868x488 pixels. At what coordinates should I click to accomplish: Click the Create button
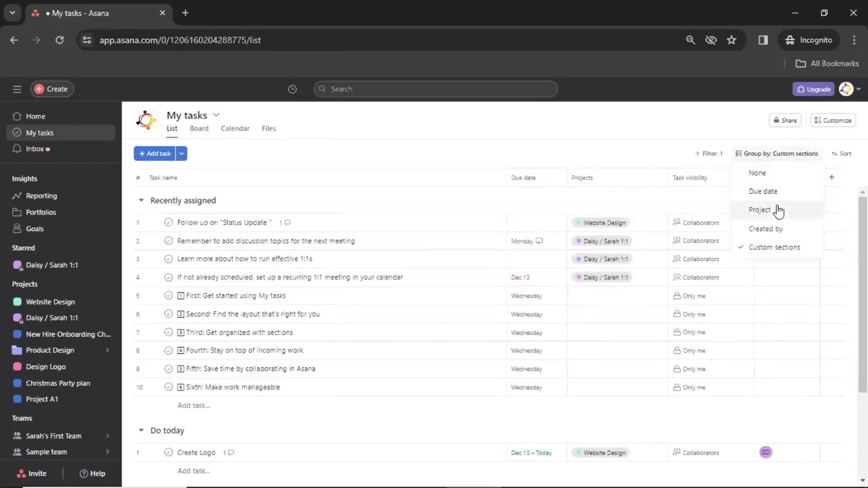coord(52,89)
